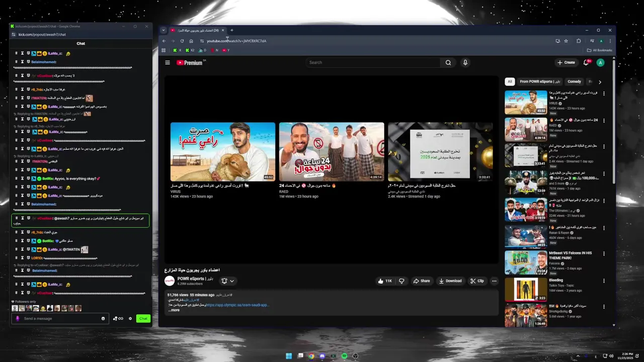The width and height of the screenshot is (644, 362).
Task: Expand description with ...more
Action: pyautogui.click(x=174, y=310)
